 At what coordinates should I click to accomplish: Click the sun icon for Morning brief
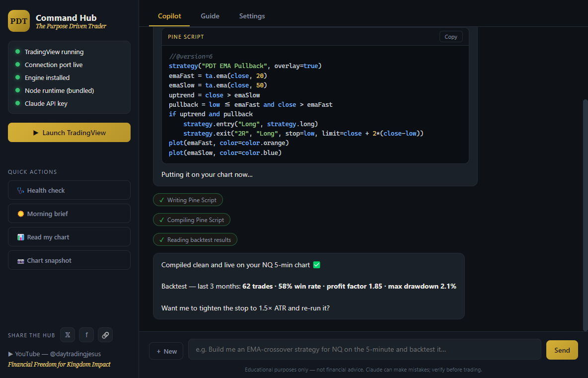coord(21,214)
